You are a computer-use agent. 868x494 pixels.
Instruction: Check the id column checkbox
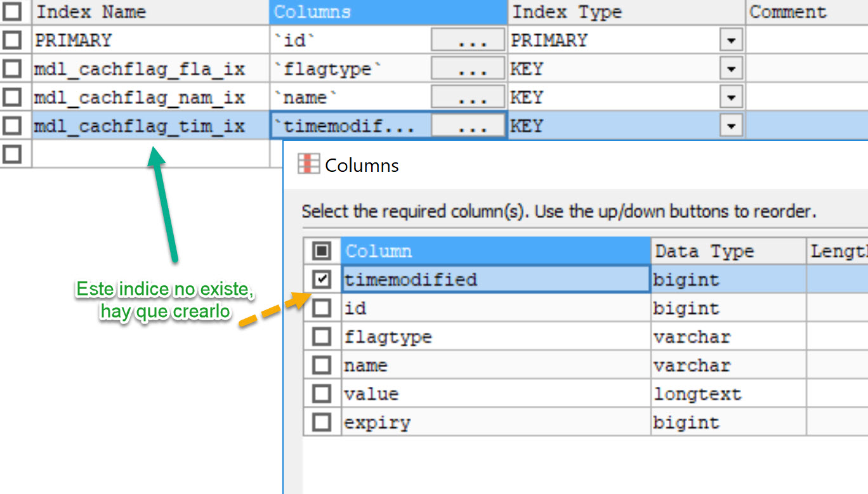(x=322, y=308)
